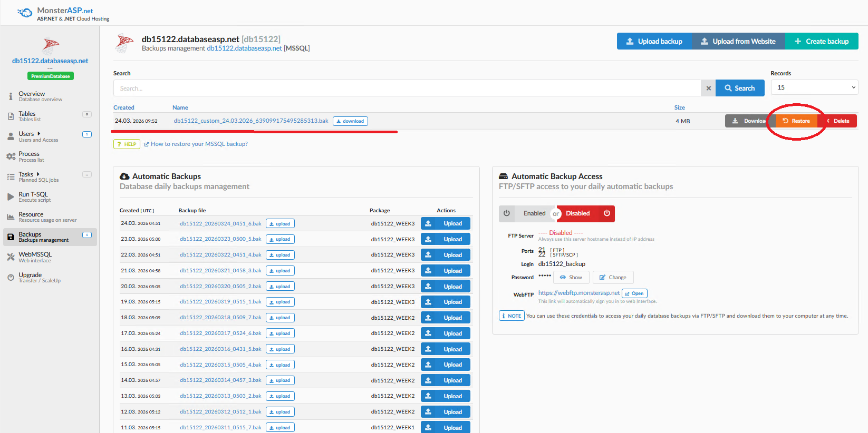
Task: Enable automatic backup FTP access
Action: pyautogui.click(x=534, y=213)
